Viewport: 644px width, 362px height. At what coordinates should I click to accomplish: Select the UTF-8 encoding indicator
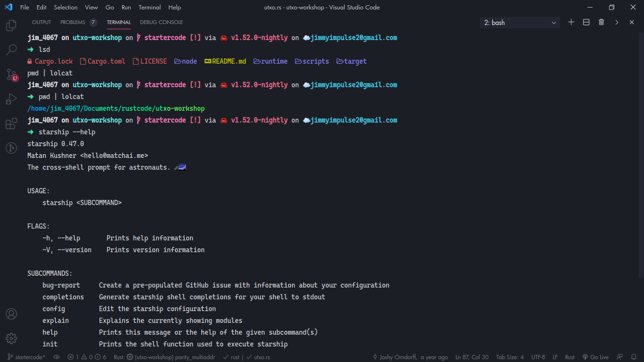[538, 357]
